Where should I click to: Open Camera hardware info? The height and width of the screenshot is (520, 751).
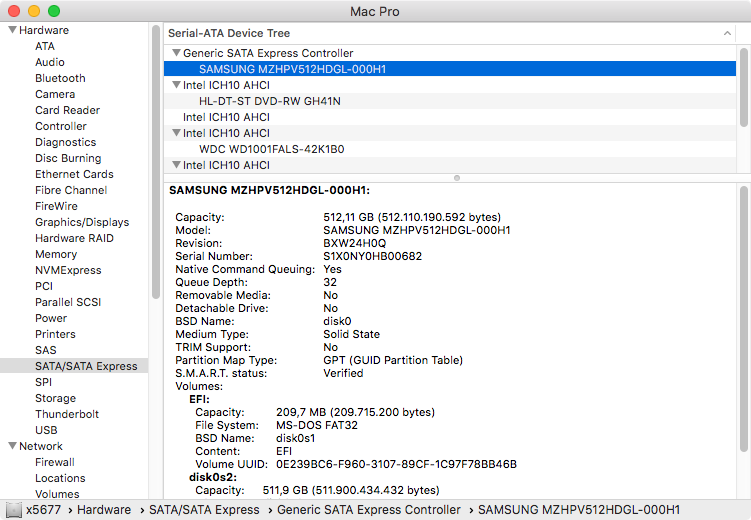pyautogui.click(x=55, y=94)
